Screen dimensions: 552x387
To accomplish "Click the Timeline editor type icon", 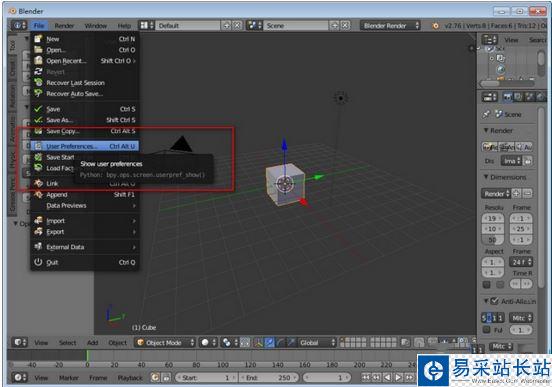I will (19, 377).
